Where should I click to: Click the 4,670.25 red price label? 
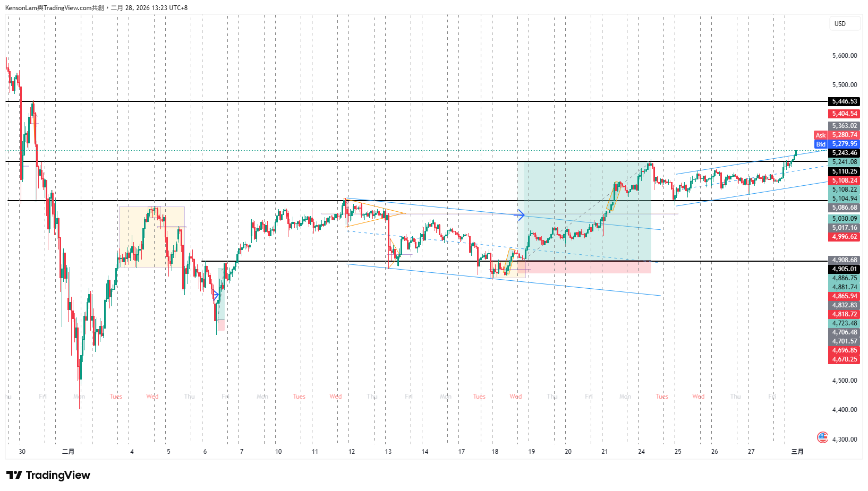(844, 359)
